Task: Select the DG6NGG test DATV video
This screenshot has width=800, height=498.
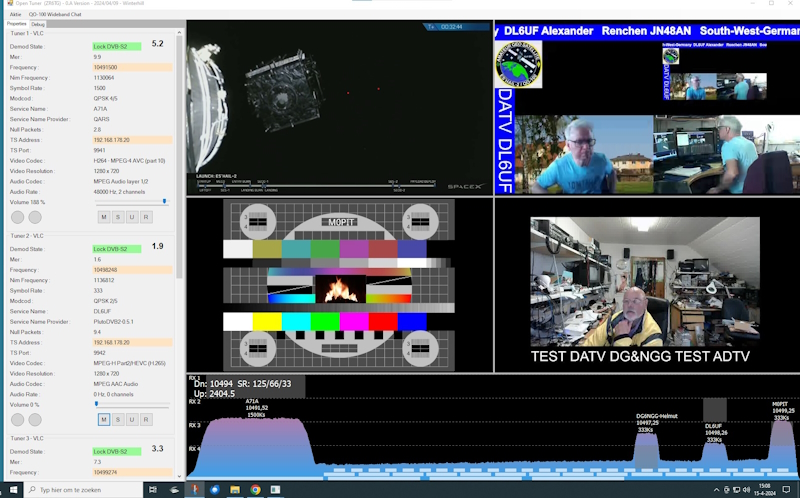Action: (x=647, y=285)
